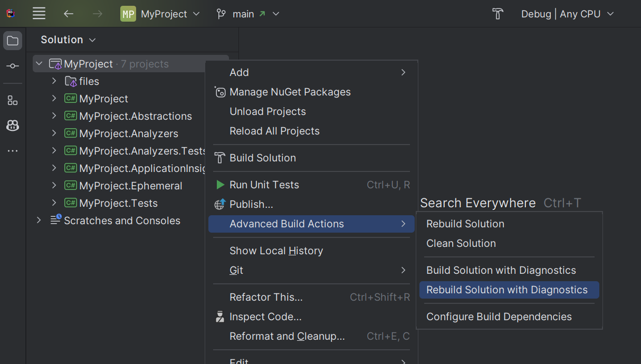Select the MyProject.Abstractions project row

coord(119,116)
